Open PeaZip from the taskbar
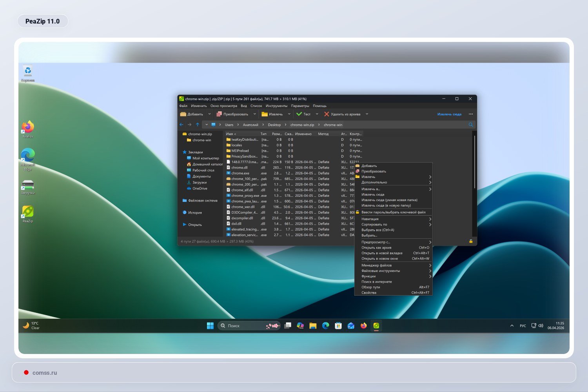Viewport: 588px width, 392px height. pos(376,326)
